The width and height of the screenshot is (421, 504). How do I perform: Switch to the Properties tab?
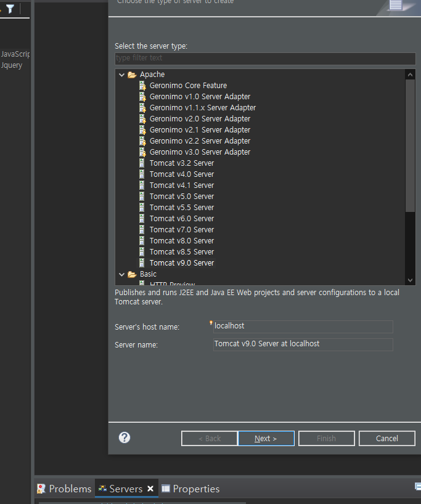coord(190,489)
